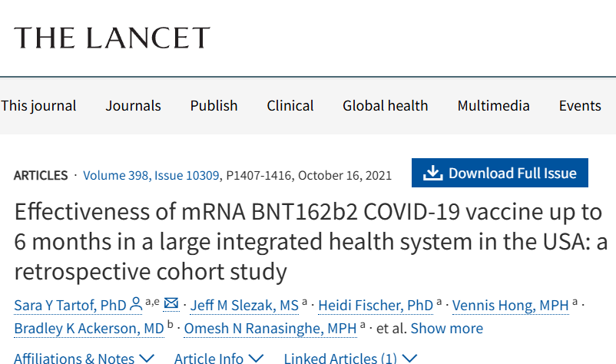Click the download icon on Download Full Issue
Screen dimensions: 616x364
(433, 173)
